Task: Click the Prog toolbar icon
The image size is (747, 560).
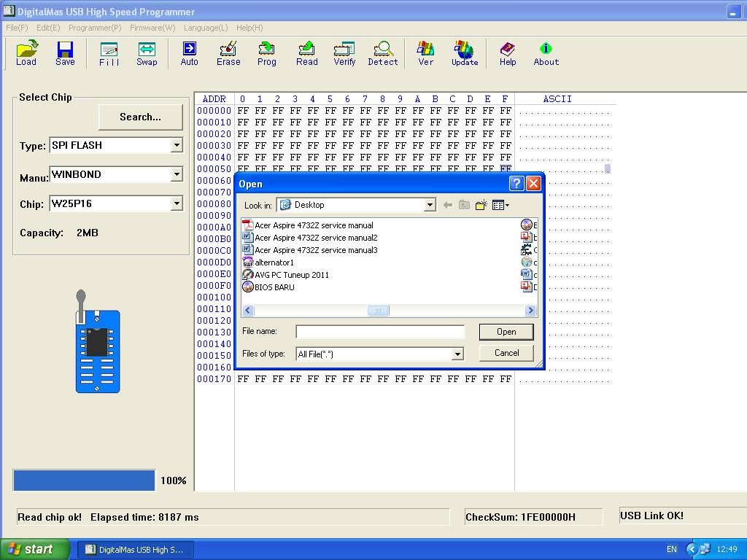Action: [x=267, y=52]
